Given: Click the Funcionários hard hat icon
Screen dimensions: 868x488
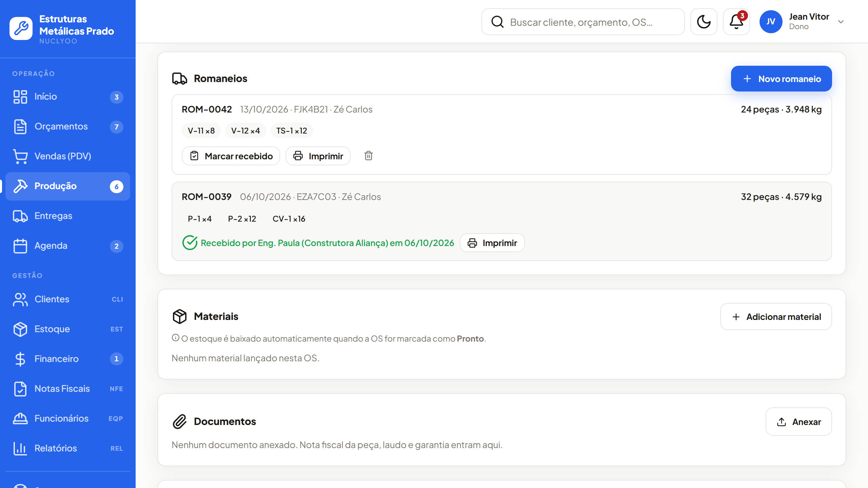Looking at the screenshot, I should tap(20, 419).
